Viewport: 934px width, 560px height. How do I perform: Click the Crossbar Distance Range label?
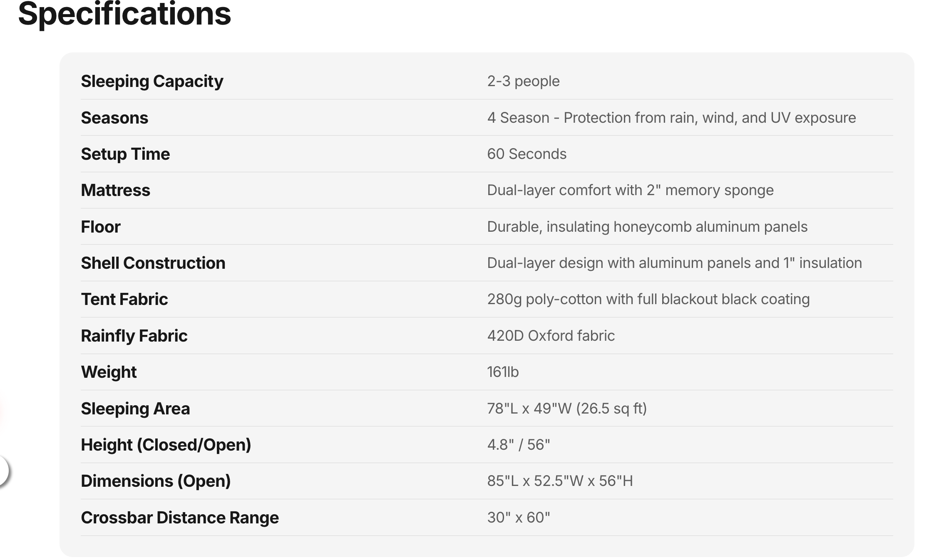pyautogui.click(x=180, y=518)
